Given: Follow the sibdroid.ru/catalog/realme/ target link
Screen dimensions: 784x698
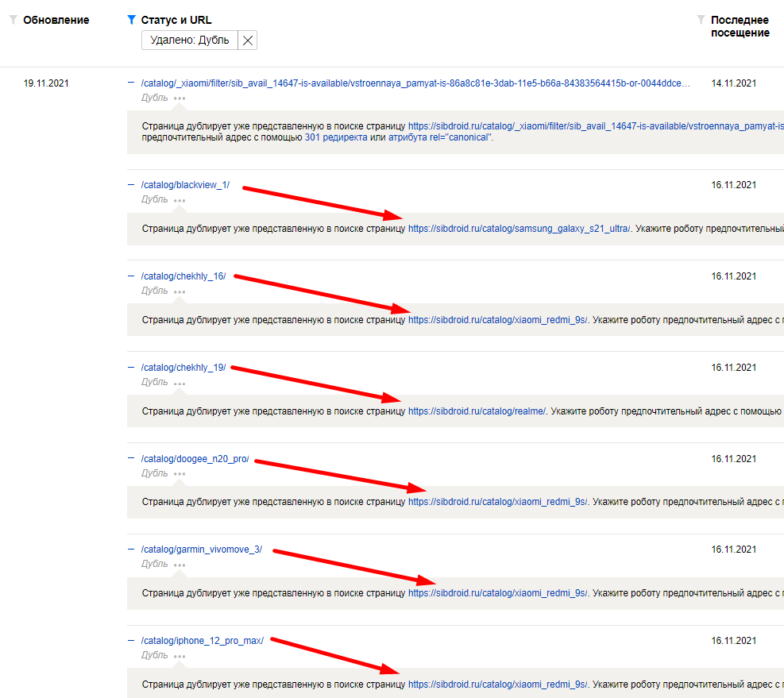Looking at the screenshot, I should [x=477, y=411].
